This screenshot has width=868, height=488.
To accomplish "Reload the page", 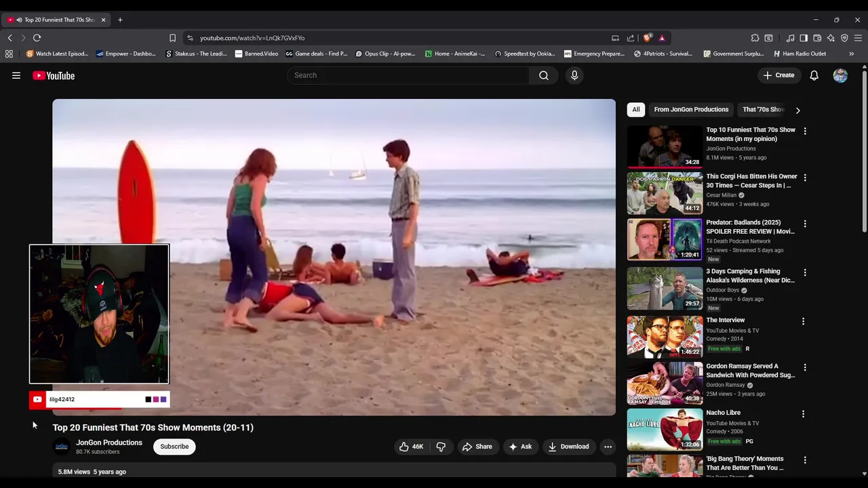I will click(x=37, y=38).
